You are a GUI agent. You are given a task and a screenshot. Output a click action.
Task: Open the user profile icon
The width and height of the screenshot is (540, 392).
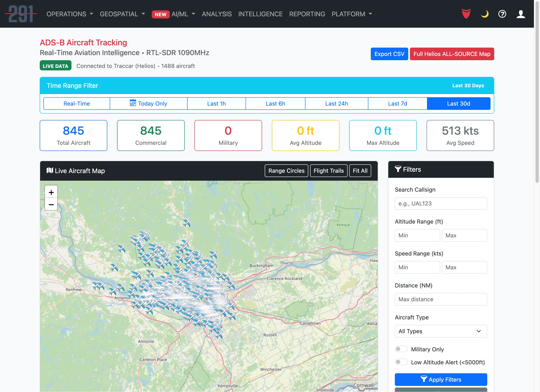coord(521,14)
